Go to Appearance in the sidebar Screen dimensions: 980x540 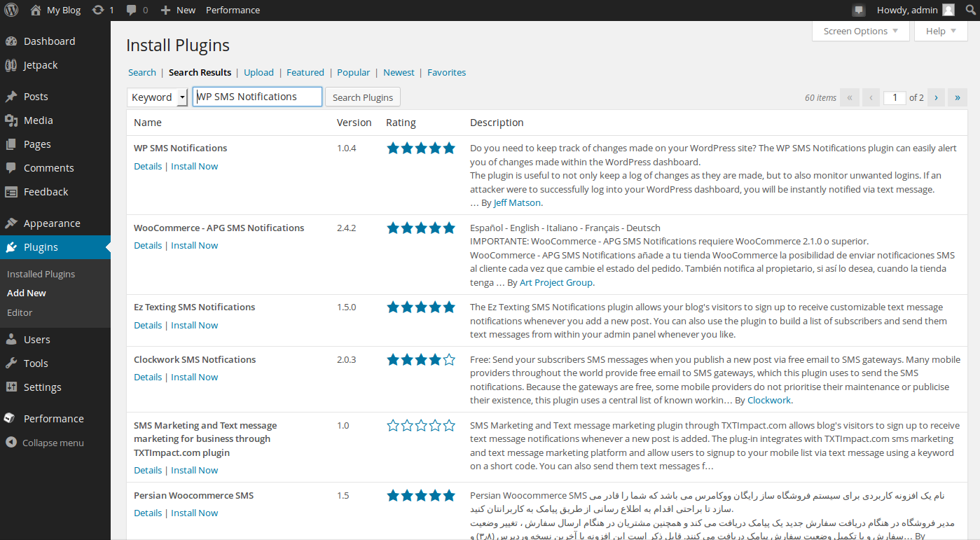click(51, 223)
